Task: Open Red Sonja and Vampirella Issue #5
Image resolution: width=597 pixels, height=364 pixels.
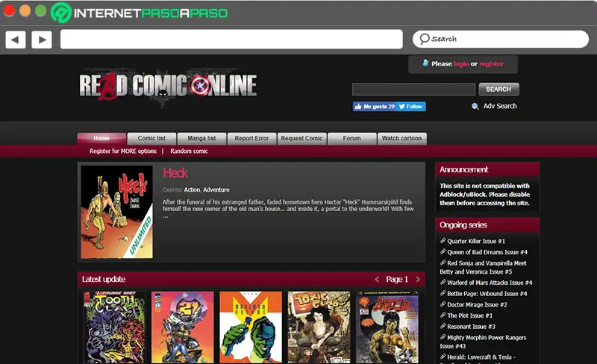Action: (483, 267)
